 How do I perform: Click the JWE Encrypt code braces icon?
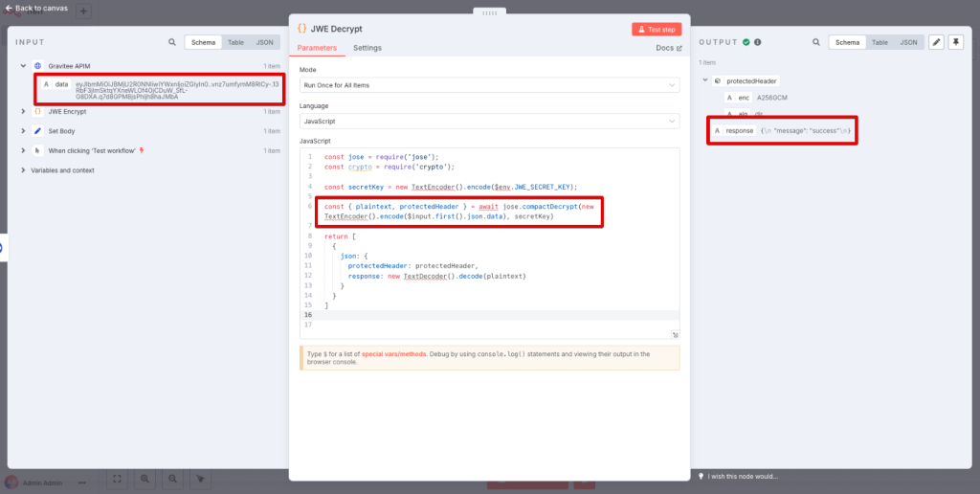click(x=37, y=111)
